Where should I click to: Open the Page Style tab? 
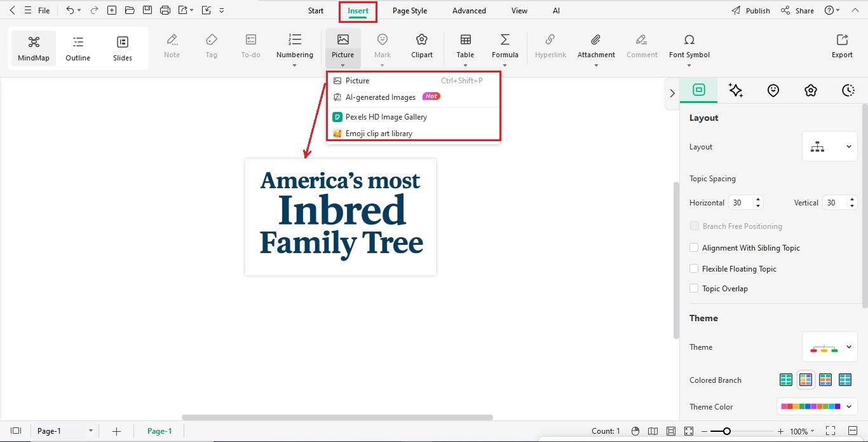(410, 11)
